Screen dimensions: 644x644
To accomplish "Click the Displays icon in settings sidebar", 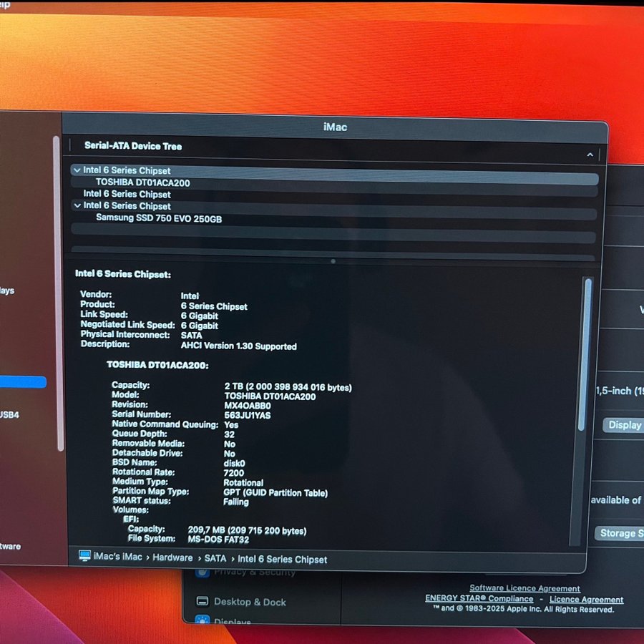I will 203,621.
